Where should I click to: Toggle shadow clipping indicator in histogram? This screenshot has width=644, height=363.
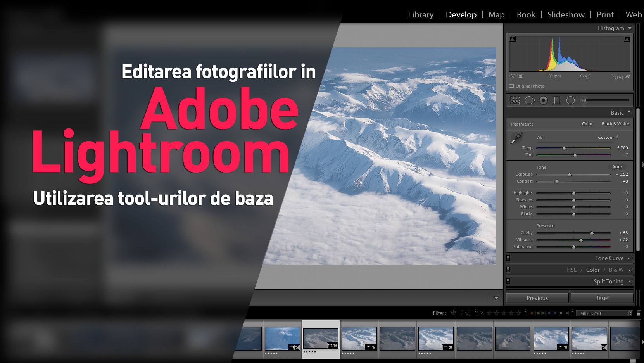pos(513,39)
